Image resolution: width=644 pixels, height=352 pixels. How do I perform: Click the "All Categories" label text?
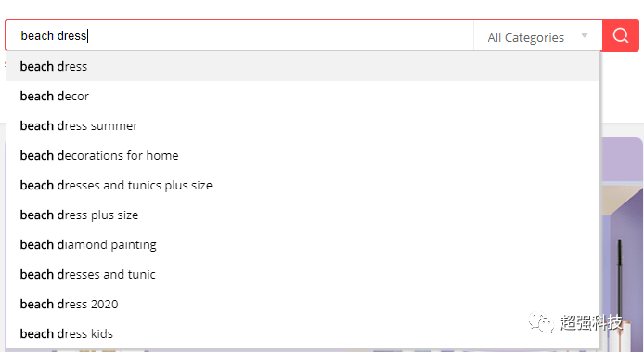[x=526, y=37]
